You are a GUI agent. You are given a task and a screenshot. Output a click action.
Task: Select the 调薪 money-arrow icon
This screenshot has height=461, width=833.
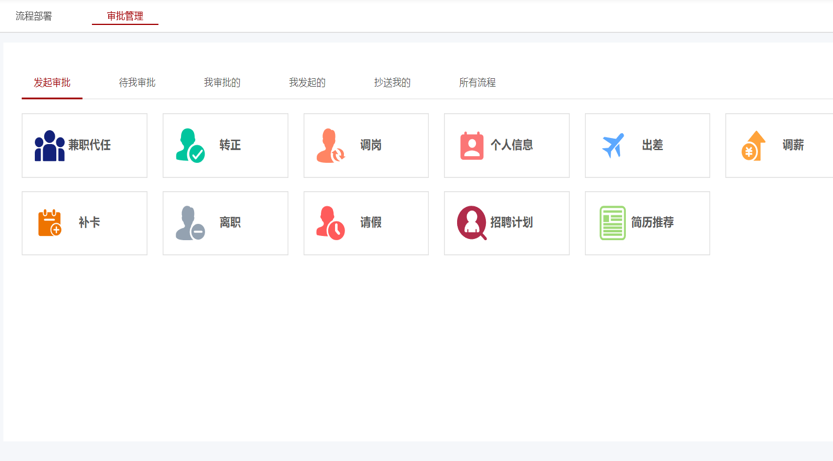753,146
